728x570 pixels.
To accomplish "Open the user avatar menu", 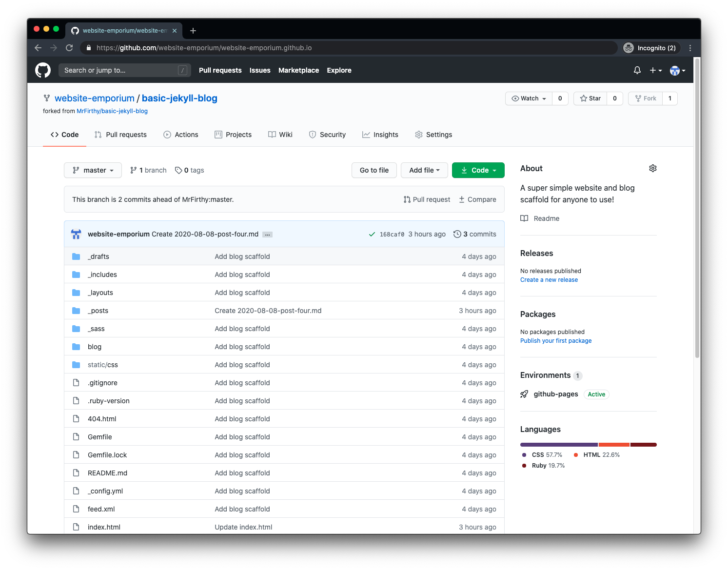I will 678,70.
